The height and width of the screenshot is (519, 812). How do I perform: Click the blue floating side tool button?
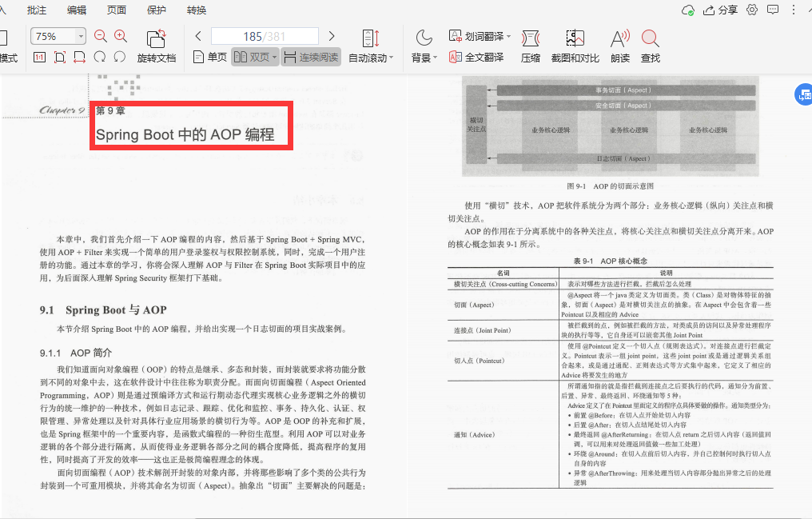(x=804, y=94)
